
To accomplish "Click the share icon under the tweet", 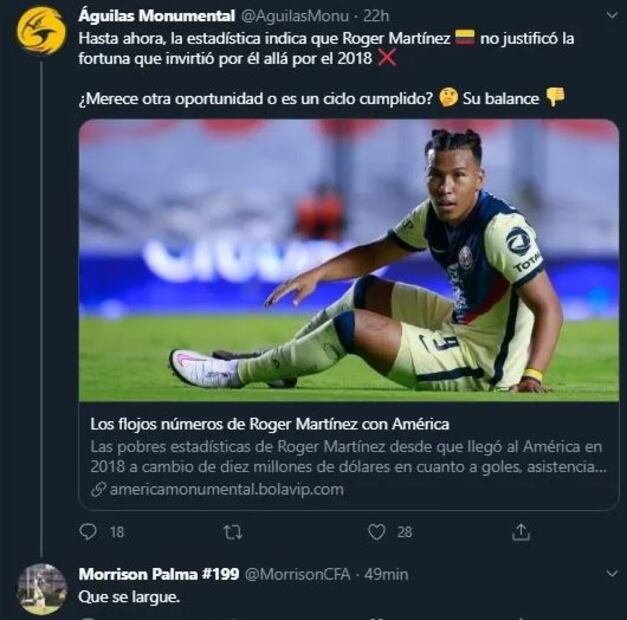I will point(520,532).
